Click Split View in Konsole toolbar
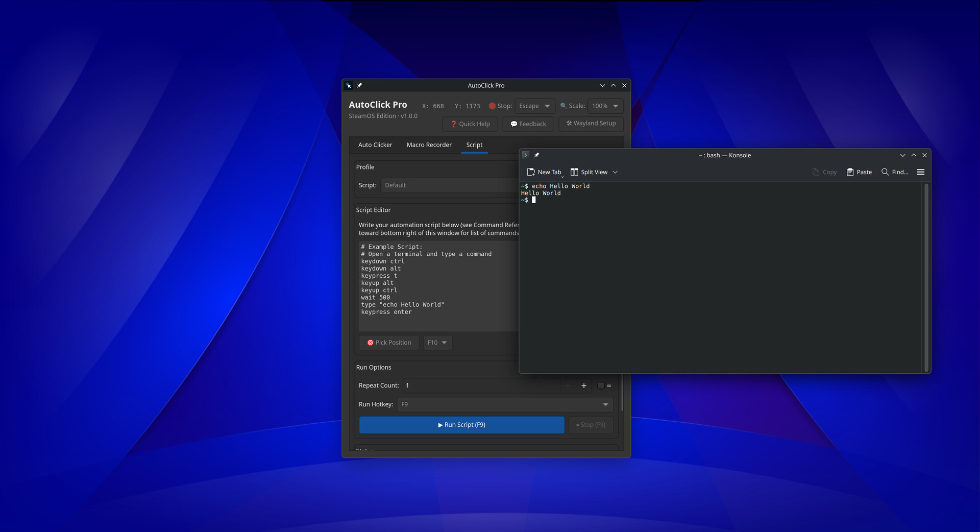Screen dimensions: 980x532 pyautogui.click(x=589, y=172)
